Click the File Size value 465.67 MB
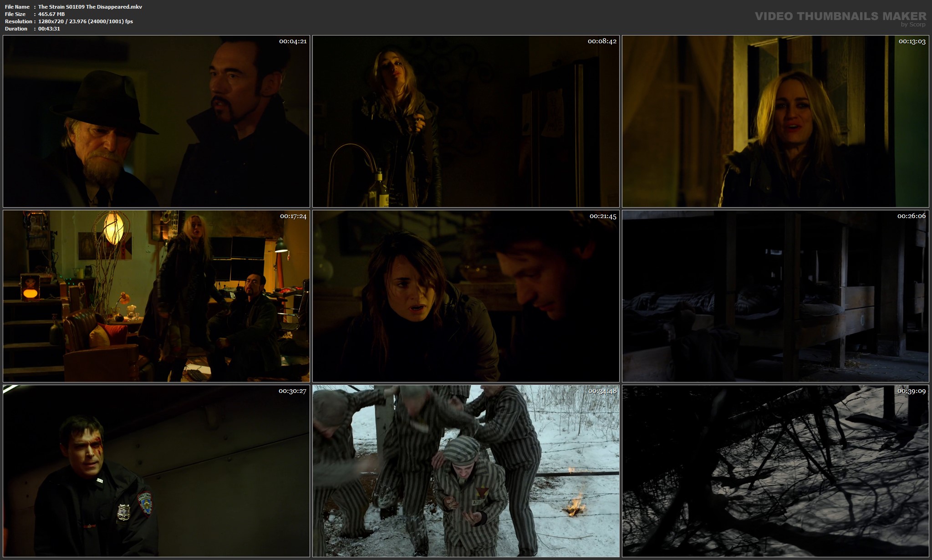The image size is (932, 560). point(51,14)
